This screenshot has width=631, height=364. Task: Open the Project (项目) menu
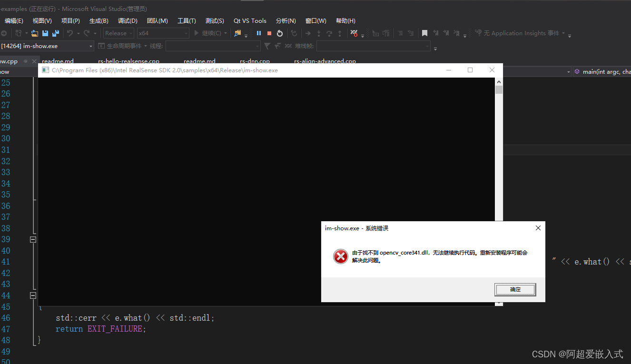click(70, 21)
